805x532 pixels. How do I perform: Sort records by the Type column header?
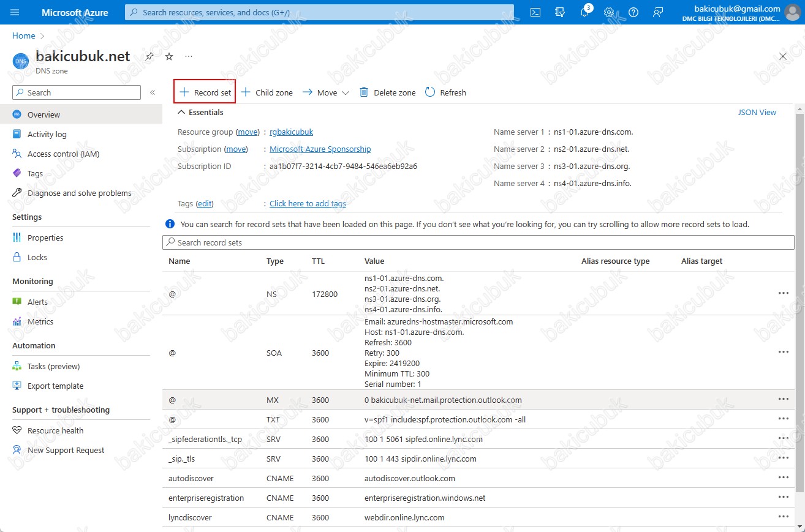coord(275,261)
